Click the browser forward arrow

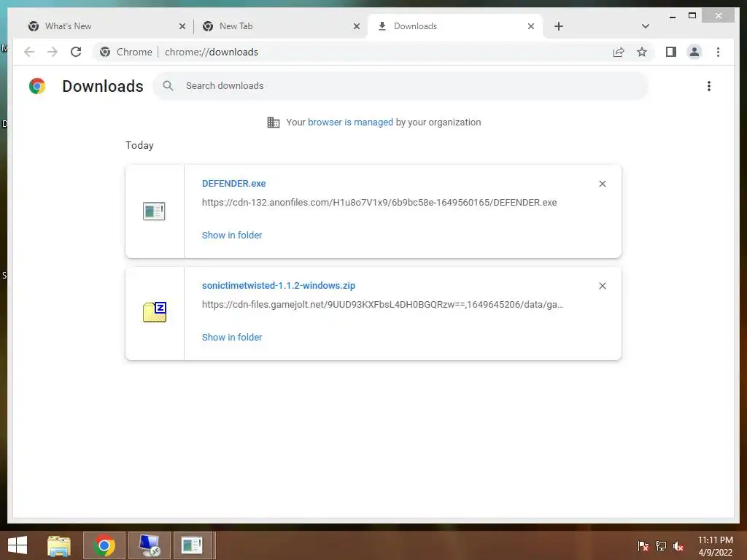(x=53, y=52)
